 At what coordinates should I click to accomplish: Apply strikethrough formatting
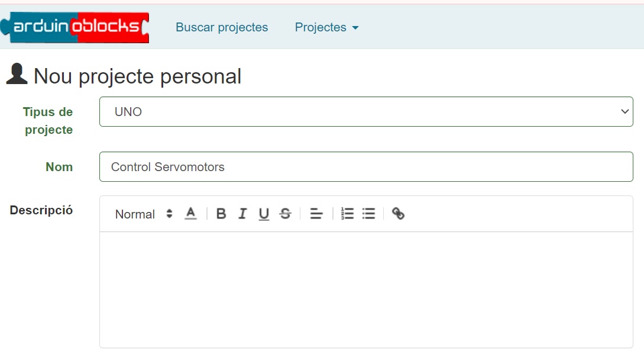coord(285,214)
